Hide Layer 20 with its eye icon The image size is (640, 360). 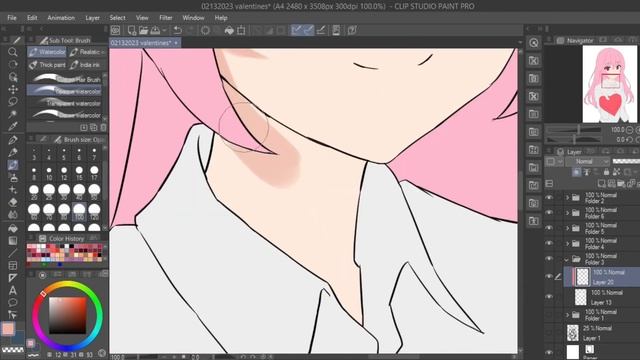549,276
